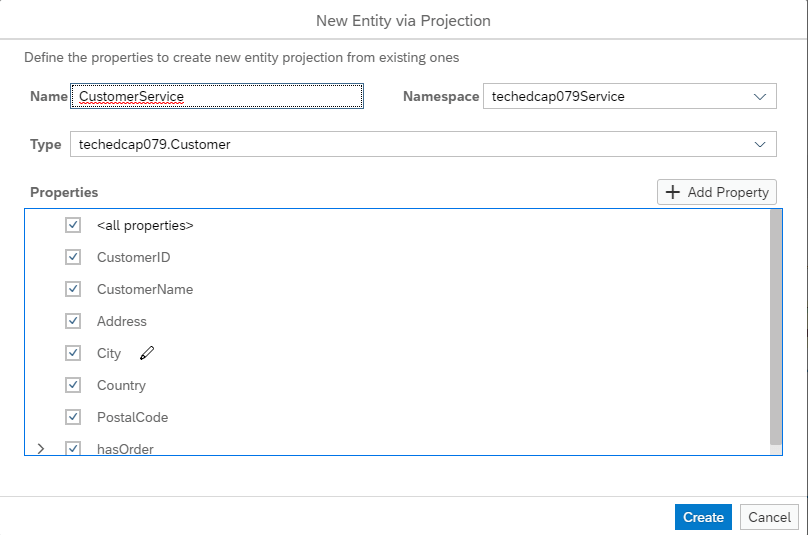Click the Create button

703,517
